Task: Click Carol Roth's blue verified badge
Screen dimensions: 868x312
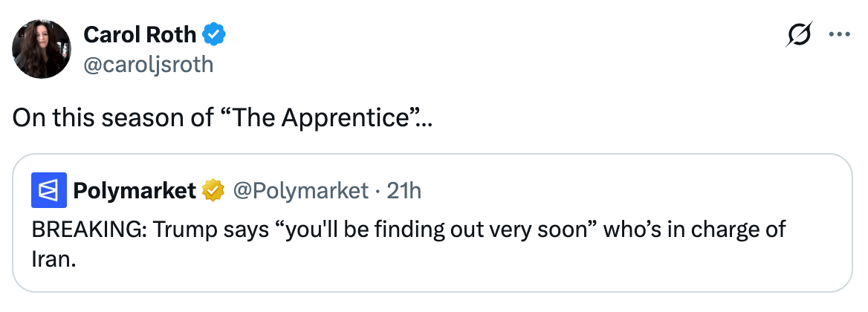Action: 216,34
